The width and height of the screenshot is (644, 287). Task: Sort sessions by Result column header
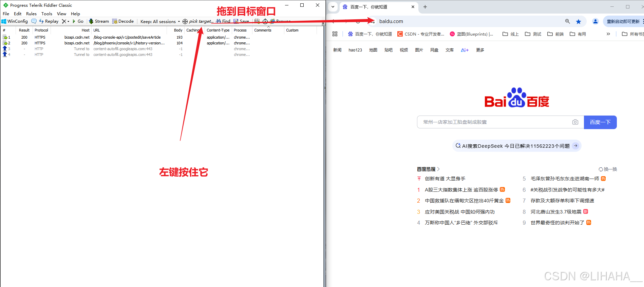pos(24,30)
